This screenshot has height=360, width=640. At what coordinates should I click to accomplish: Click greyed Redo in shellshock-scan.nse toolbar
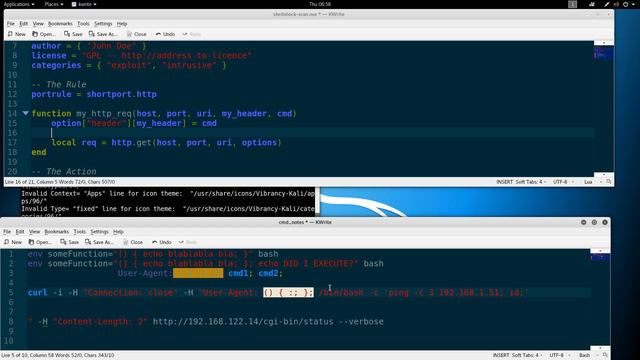[192, 34]
